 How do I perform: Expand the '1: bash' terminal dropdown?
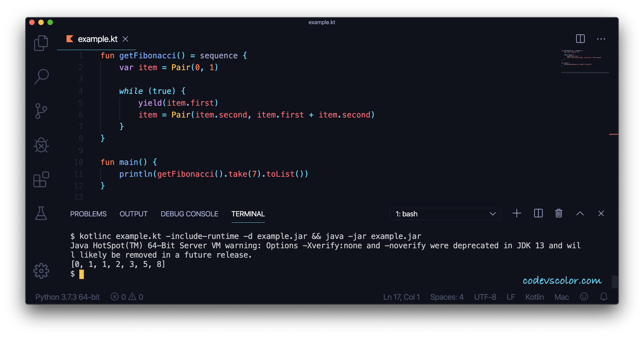click(445, 214)
